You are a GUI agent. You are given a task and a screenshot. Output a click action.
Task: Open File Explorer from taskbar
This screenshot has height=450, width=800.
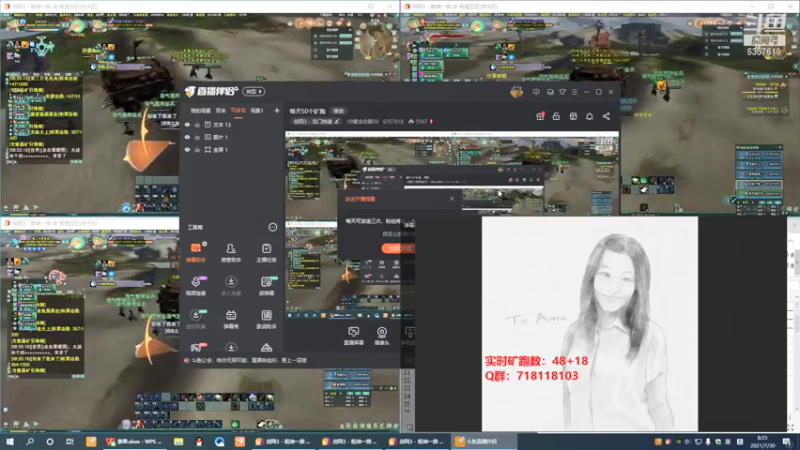(179, 441)
